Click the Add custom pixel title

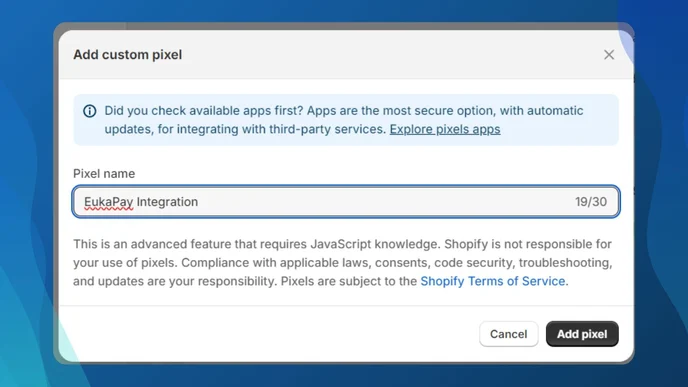128,55
